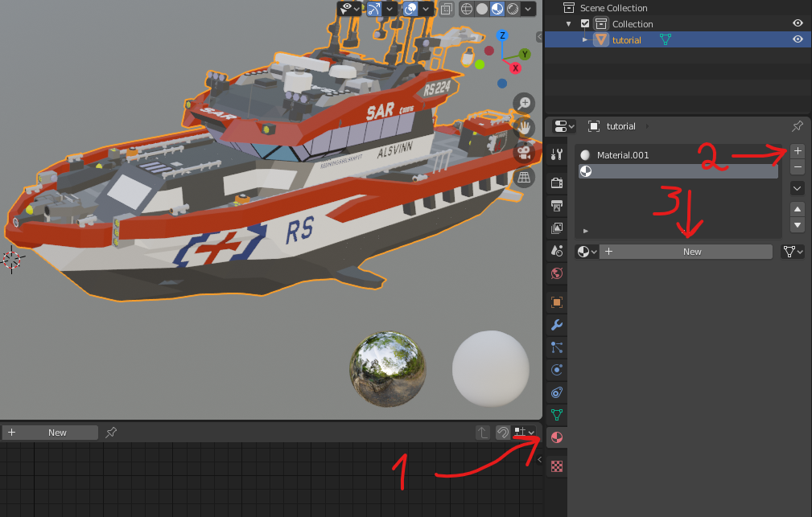Open the material slot specials dropdown
This screenshot has width=812, height=517.
[x=798, y=188]
